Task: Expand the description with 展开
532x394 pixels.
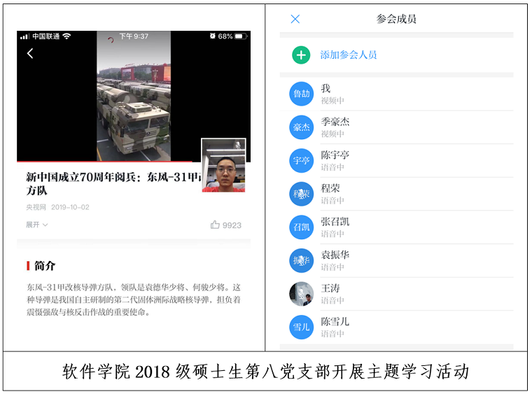Action: click(36, 225)
